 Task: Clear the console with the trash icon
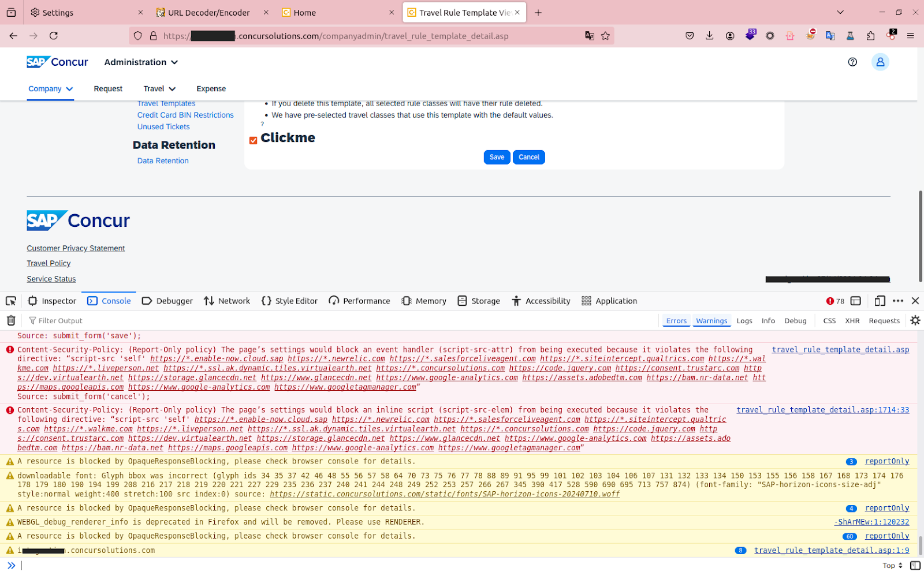(x=10, y=320)
